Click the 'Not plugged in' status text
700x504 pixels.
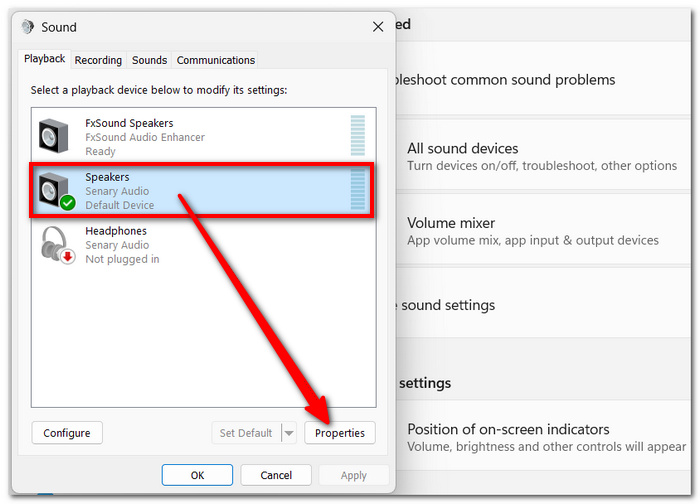(x=122, y=259)
